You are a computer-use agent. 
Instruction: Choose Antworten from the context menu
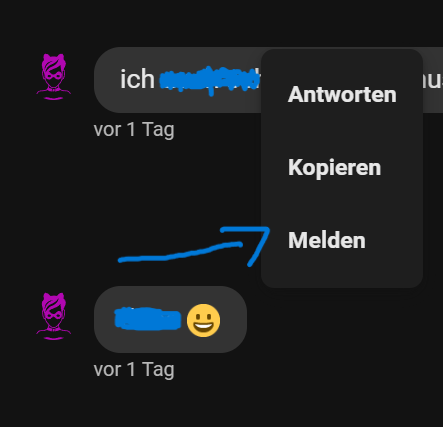click(342, 95)
